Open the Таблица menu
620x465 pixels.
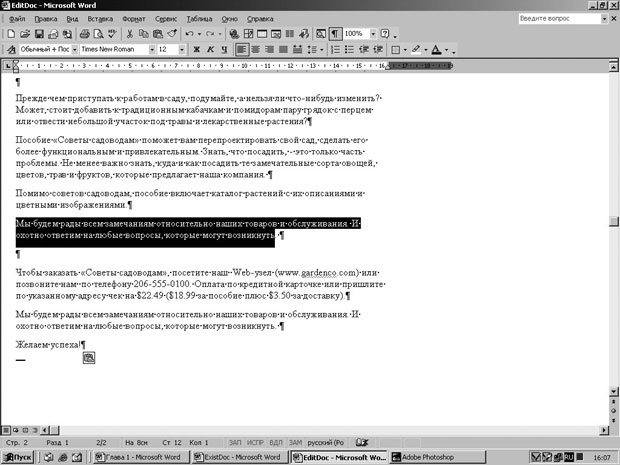[199, 19]
